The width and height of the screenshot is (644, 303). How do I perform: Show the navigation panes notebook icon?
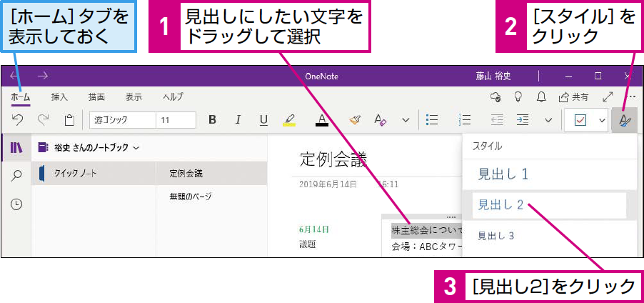tap(16, 148)
